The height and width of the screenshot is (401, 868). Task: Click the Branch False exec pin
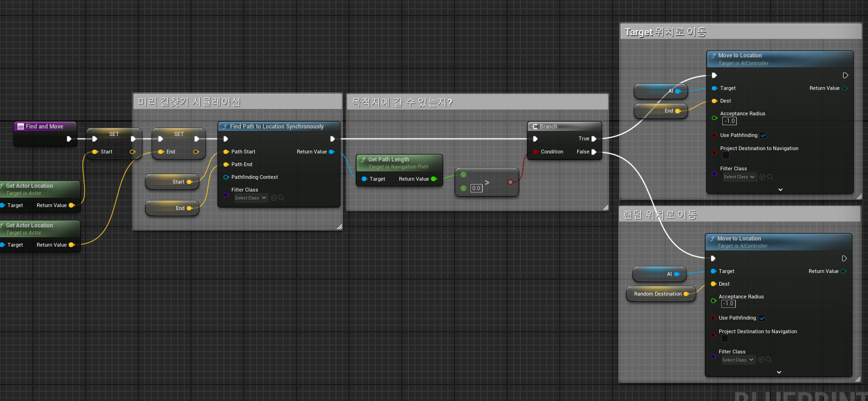(x=594, y=152)
